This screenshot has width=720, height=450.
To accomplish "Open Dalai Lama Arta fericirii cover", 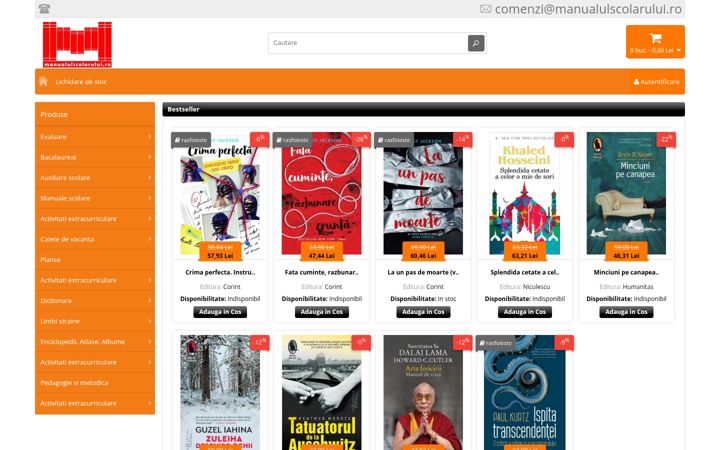I will tap(423, 393).
